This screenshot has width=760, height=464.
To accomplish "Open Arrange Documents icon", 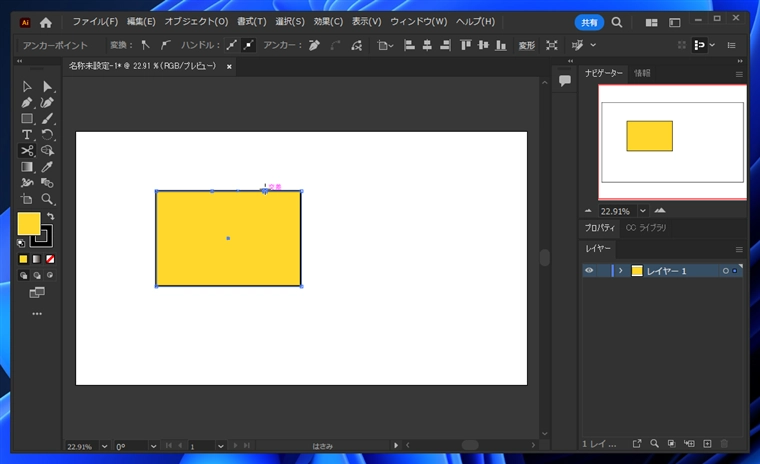I will (x=651, y=22).
